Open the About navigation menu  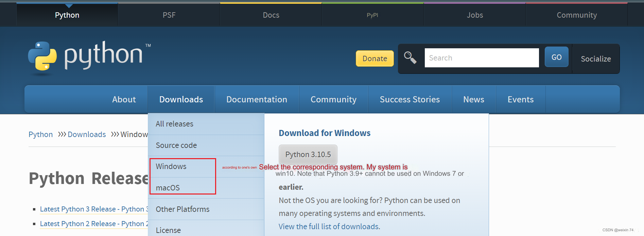tap(124, 99)
